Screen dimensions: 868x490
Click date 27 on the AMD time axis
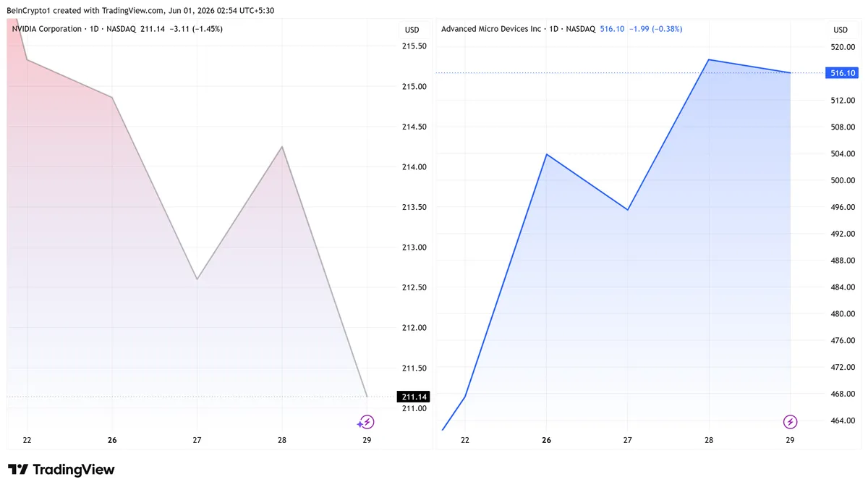[x=628, y=440]
